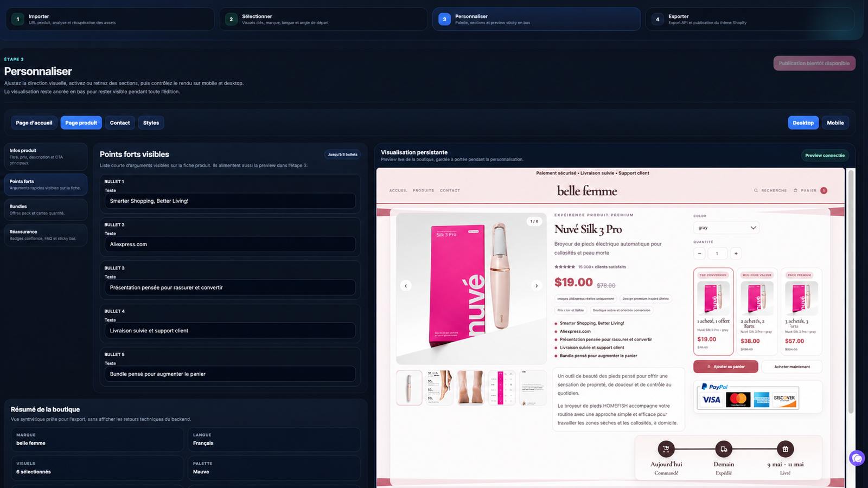Screen dimensions: 868x488
Task: Click the cart count badge next to Panier
Action: [824, 190]
